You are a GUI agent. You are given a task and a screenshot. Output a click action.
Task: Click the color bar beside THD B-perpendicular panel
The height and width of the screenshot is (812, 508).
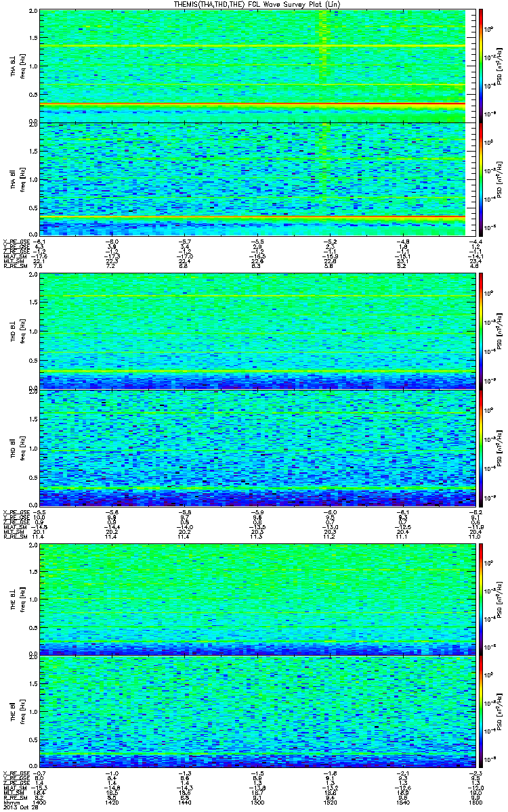[480, 331]
